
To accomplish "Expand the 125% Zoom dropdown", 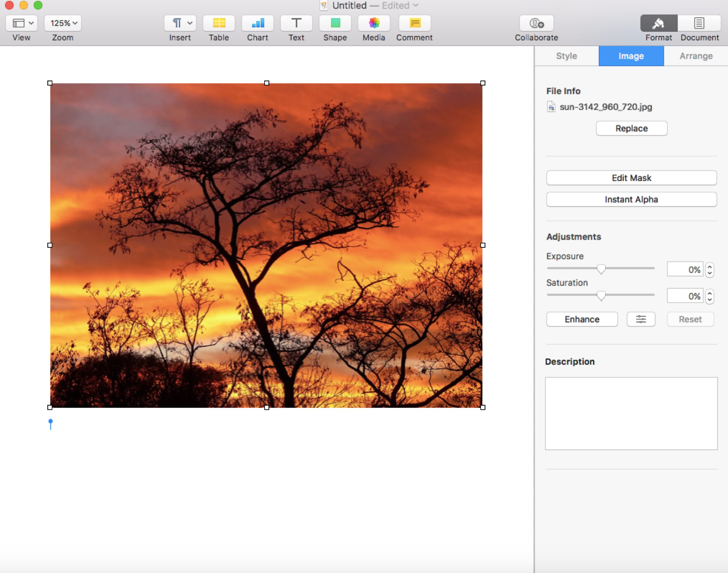I will [63, 23].
